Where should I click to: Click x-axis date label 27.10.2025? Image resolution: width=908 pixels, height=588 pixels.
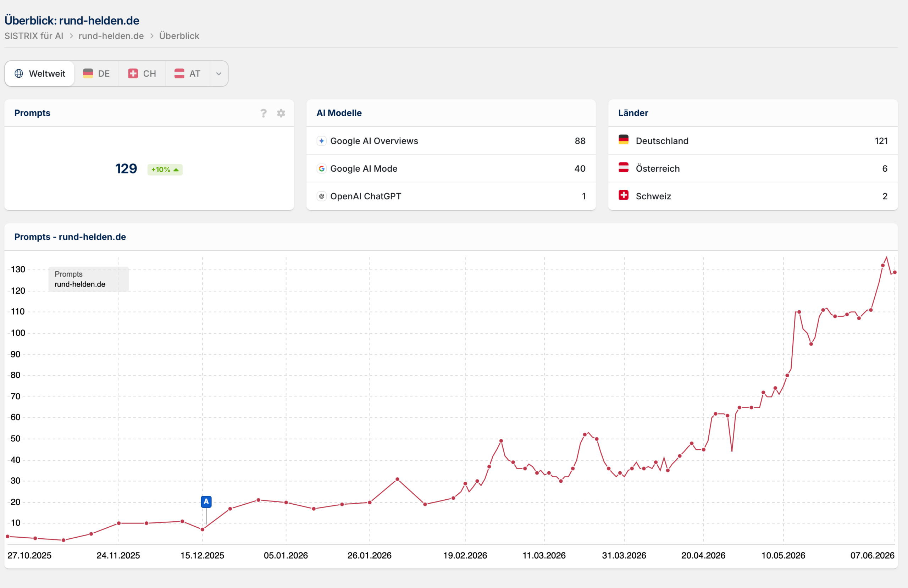(29, 555)
